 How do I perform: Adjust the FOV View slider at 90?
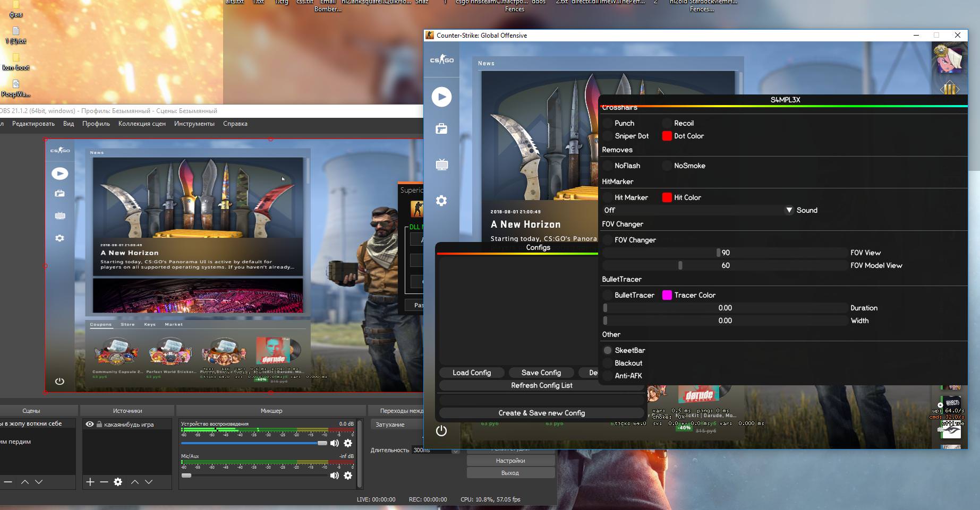coord(725,253)
